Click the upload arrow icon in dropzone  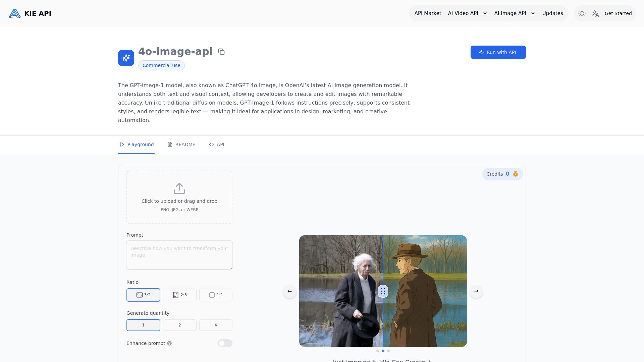point(179,188)
